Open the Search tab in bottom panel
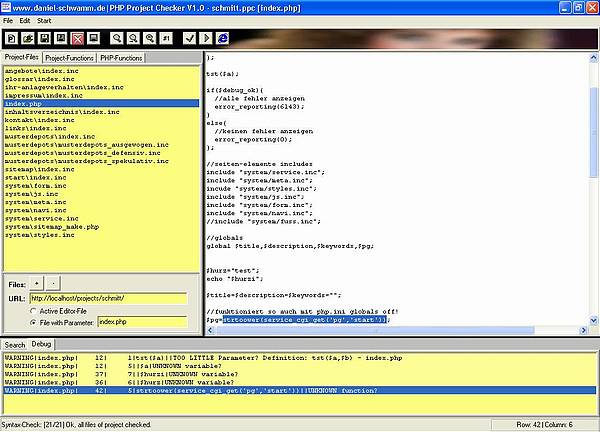Image resolution: width=600 pixels, height=432 pixels. [15, 345]
